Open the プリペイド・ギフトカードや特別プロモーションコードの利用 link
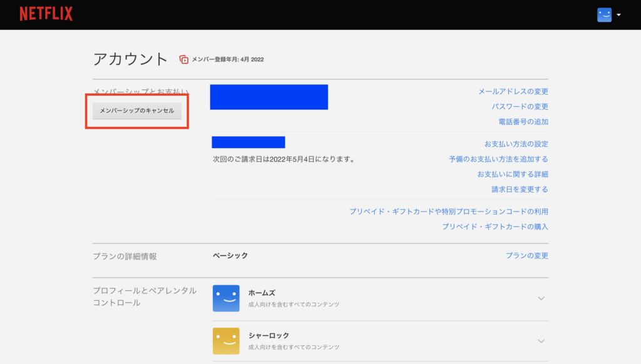Screen dimensions: 641x364 click(448, 211)
